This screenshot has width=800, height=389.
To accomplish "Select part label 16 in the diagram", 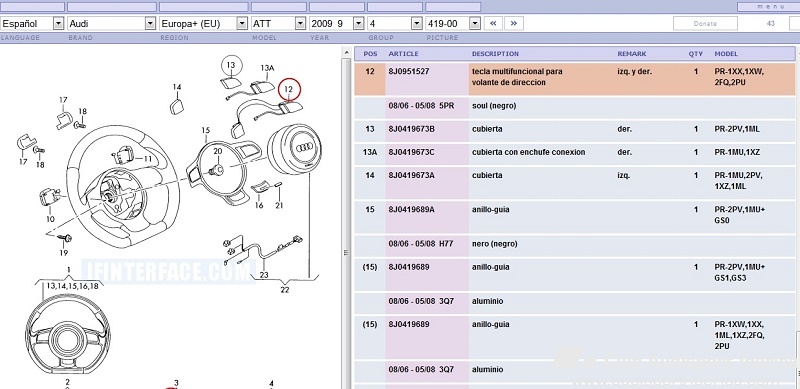I will coord(259,205).
